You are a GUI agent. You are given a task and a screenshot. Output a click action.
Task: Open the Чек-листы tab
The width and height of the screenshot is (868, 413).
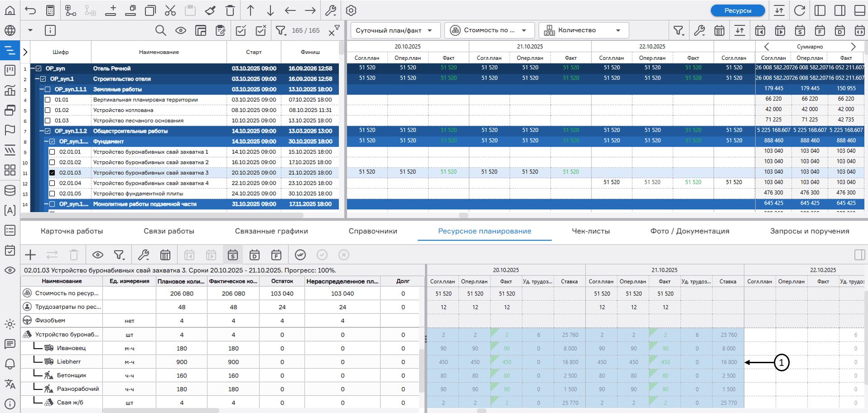591,231
